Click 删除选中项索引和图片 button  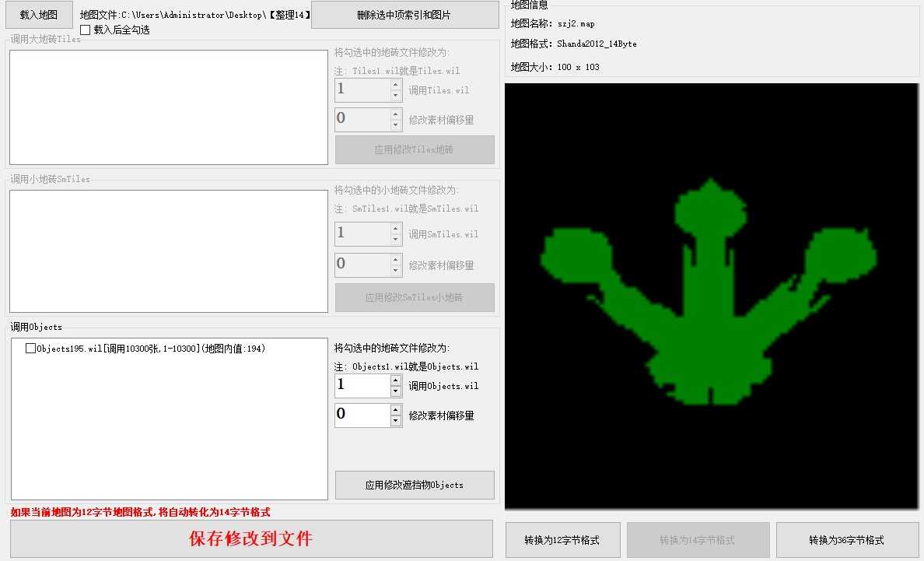[404, 15]
